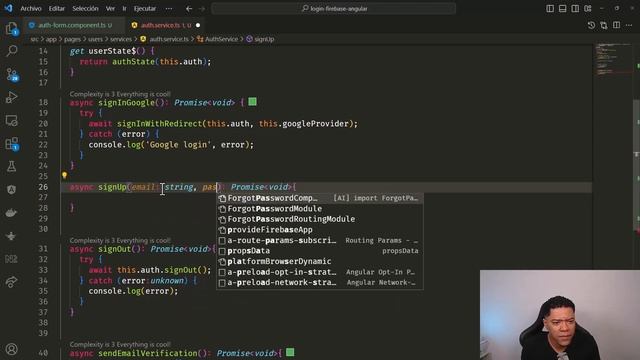The image size is (640, 360).
Task: Open the timeline history icon in editor toolbar
Action: pos(591,25)
